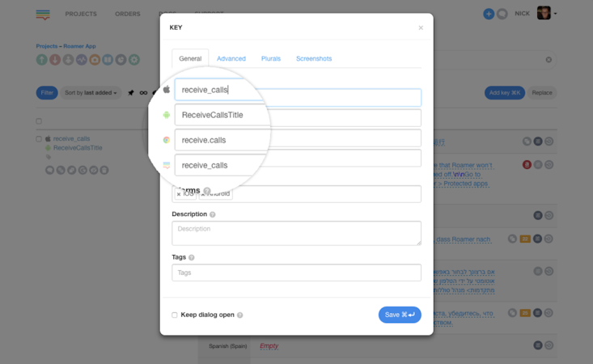Click the green upload icon under Projects

click(x=41, y=60)
